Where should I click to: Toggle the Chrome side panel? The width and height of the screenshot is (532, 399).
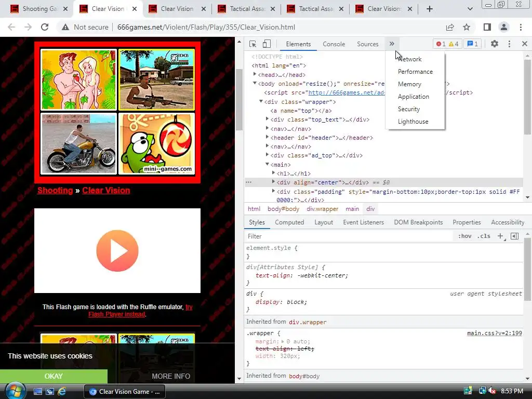487,27
